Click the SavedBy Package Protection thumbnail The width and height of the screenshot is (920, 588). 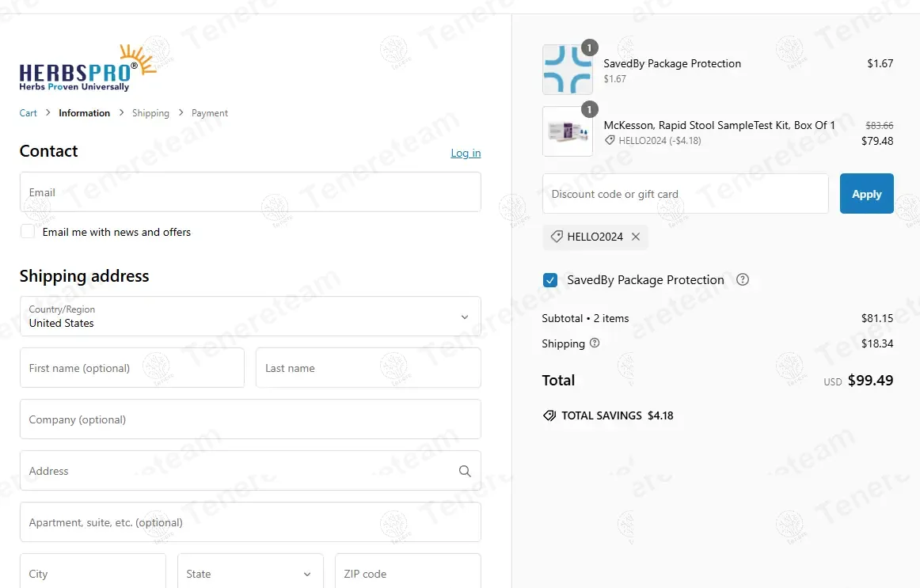click(x=567, y=70)
